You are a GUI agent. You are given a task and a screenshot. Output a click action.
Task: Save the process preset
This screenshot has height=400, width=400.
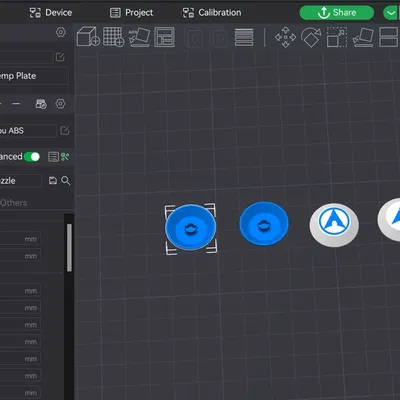[x=53, y=181]
